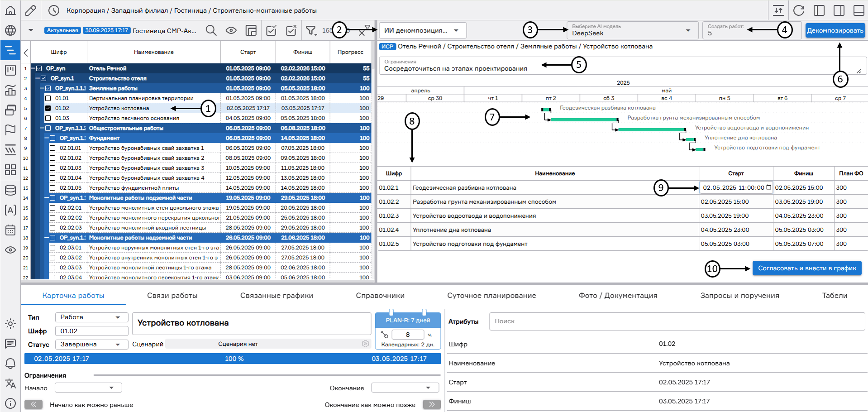Click the pencil edit icon in header

(31, 10)
